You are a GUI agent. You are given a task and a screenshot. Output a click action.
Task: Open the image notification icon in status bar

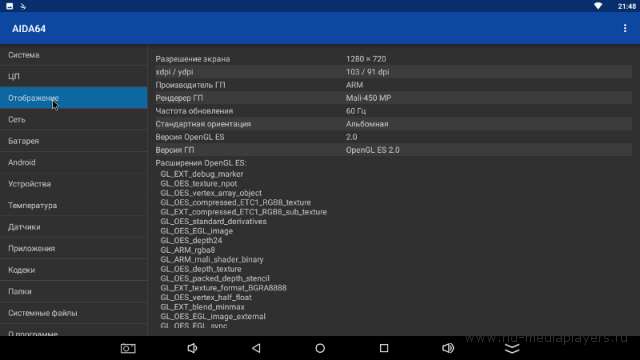point(9,6)
